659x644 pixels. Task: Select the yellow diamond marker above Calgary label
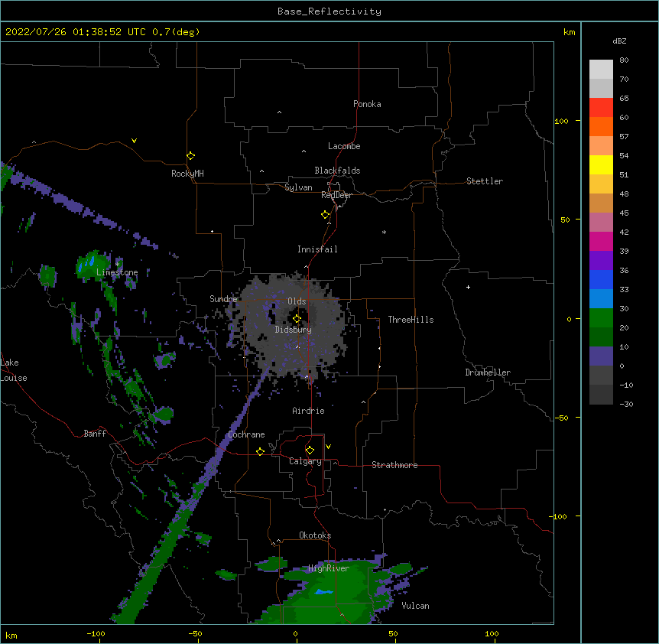pyautogui.click(x=310, y=450)
